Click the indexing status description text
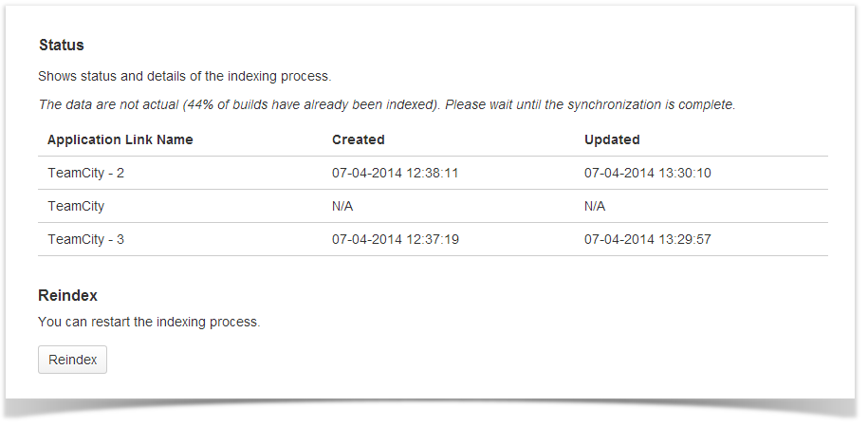This screenshot has height=426, width=868. coord(184,76)
